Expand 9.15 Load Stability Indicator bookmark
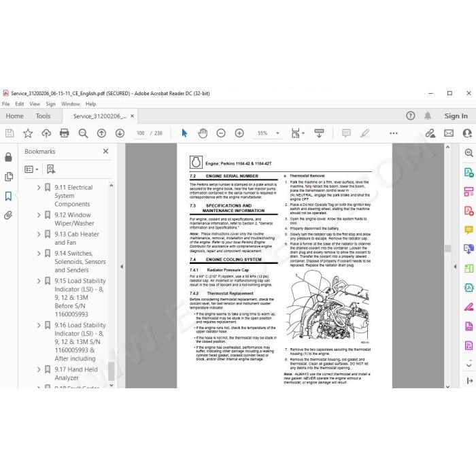Viewport: 476px width, 476px height. click(39, 281)
